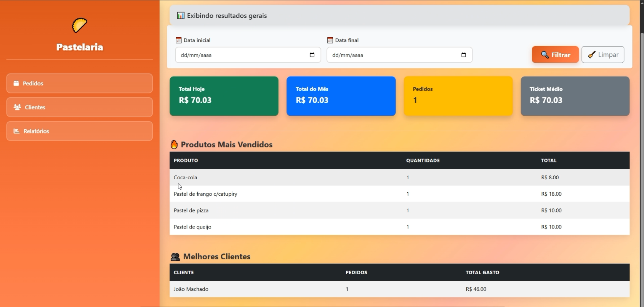Click the bar chart icon beside Exibindo resultados

tap(180, 16)
